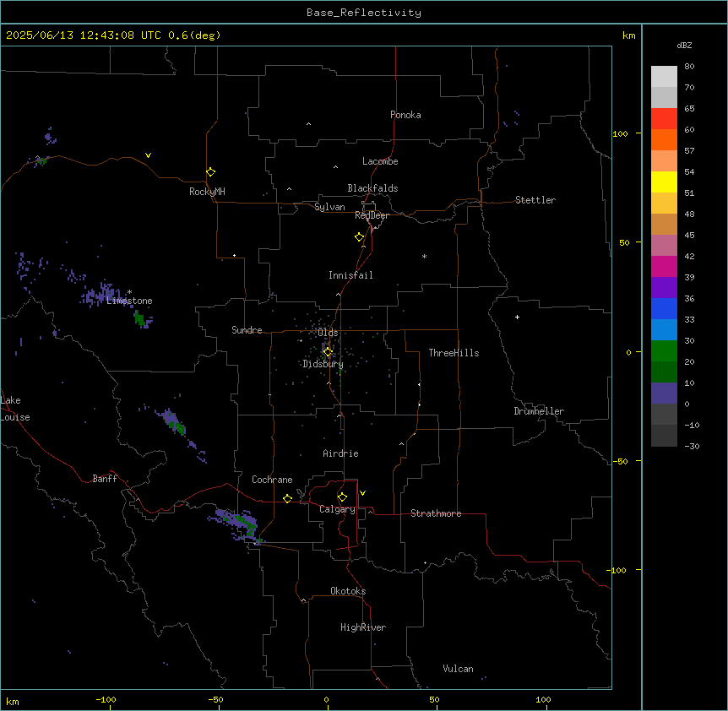Click the 2025/06/13 12:43:08 UTC timestamp
Viewport: 728px width, 711px height.
pos(84,35)
